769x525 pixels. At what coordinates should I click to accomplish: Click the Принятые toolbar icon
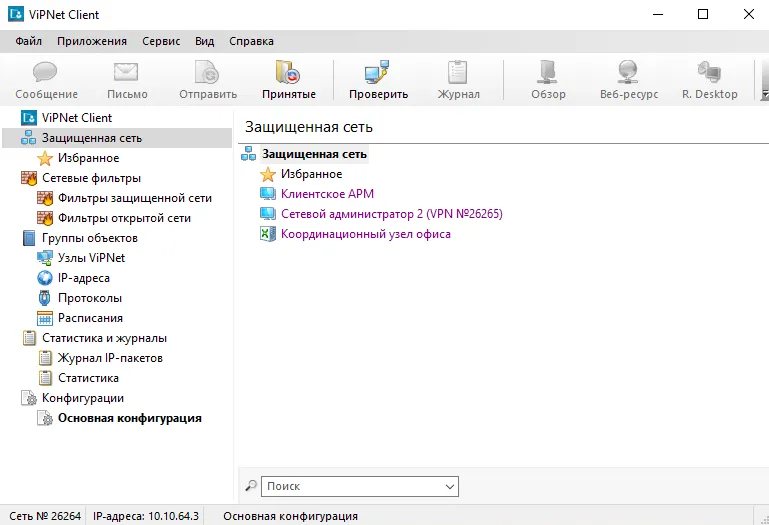[288, 73]
